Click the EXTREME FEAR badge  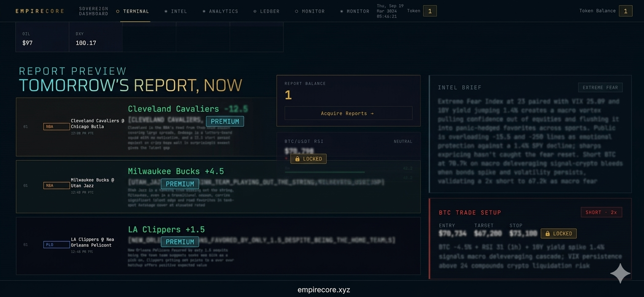[600, 88]
